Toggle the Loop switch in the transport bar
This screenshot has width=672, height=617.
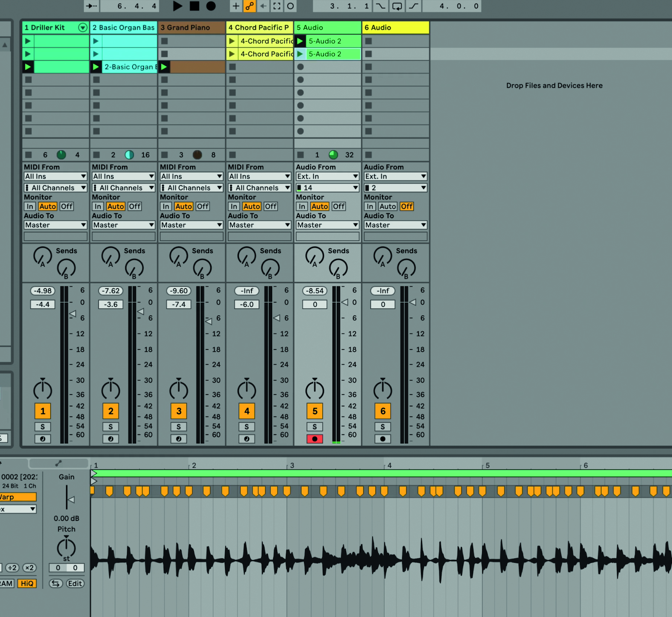(x=397, y=6)
